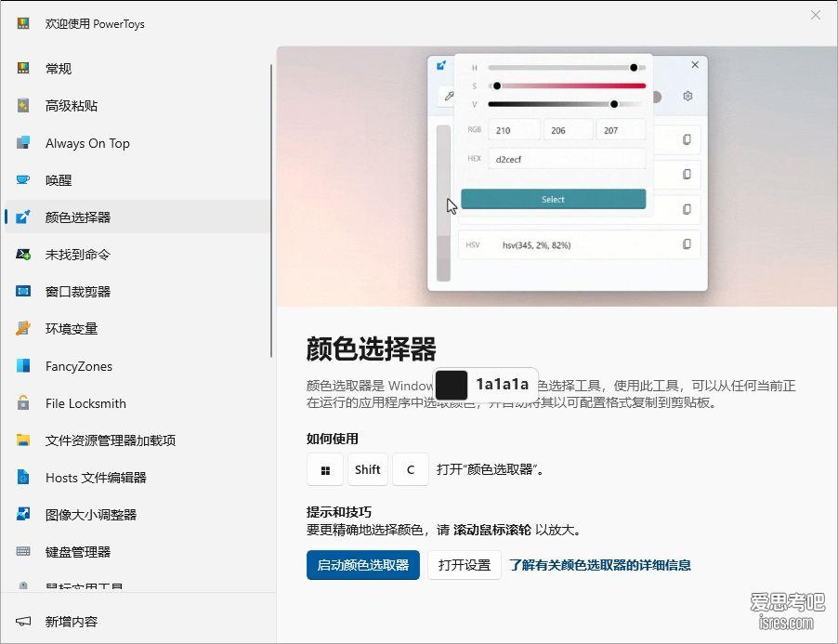Click the black 1a1a1a color swatch
The image size is (838, 644).
pos(452,385)
